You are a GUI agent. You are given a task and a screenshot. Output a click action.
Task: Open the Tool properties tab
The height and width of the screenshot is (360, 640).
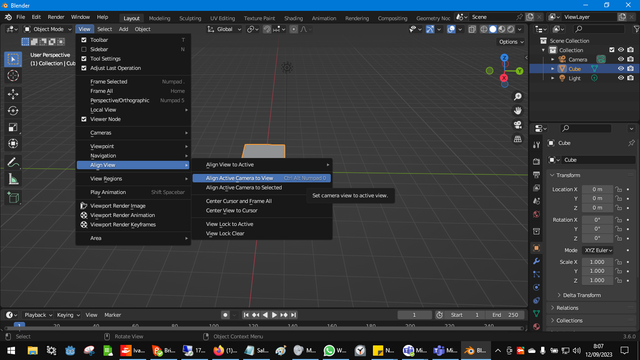coord(537,145)
